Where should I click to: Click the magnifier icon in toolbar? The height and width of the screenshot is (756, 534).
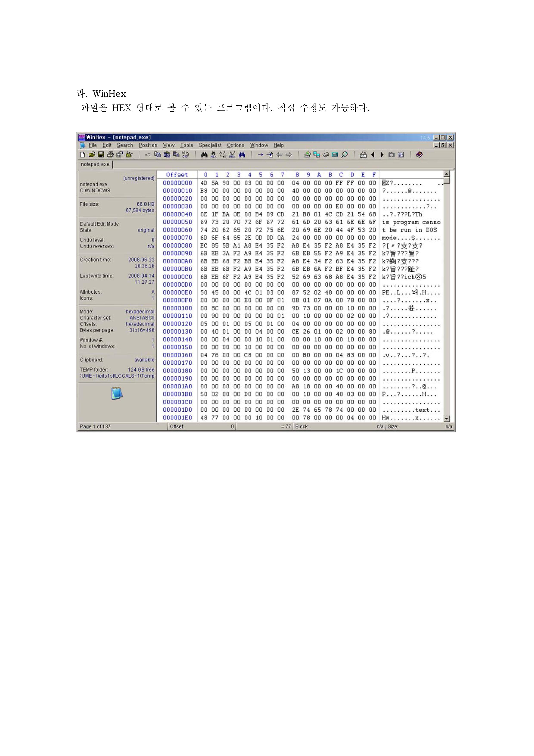coord(344,155)
